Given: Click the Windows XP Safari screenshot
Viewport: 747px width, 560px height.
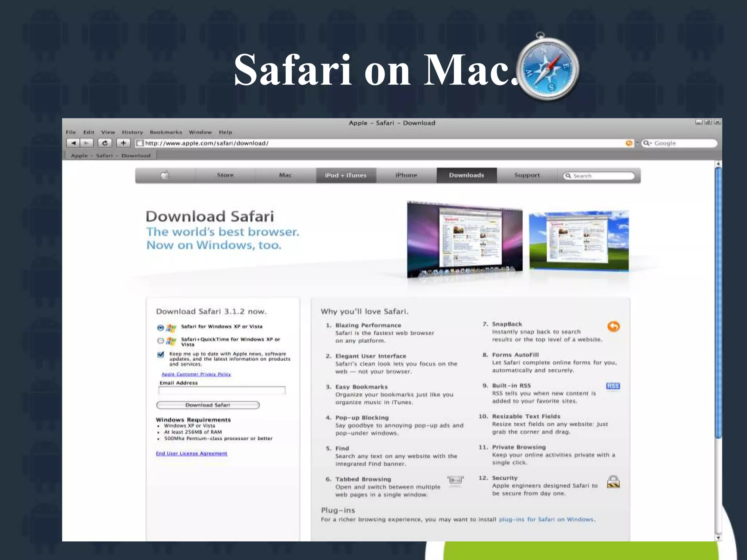Looking at the screenshot, I should pos(579,240).
